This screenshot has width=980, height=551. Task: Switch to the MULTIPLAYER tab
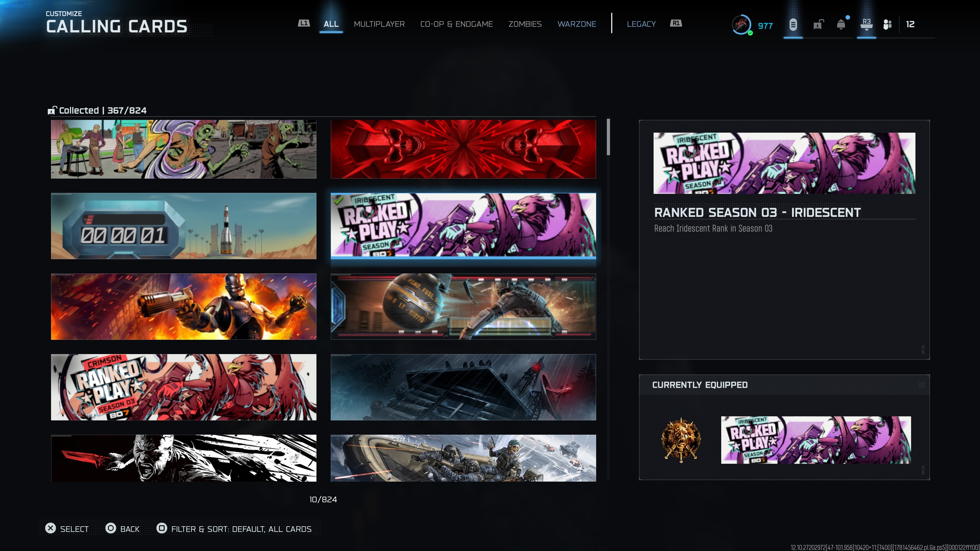coord(379,24)
